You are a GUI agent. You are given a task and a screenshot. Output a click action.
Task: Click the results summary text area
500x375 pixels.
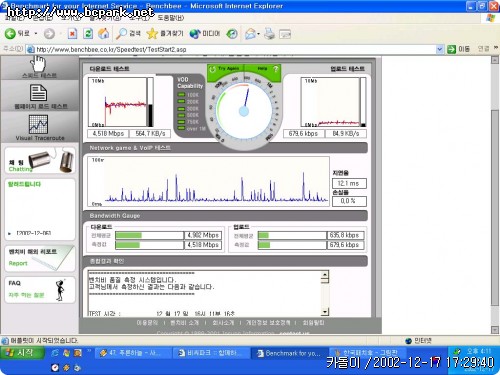coord(204,293)
